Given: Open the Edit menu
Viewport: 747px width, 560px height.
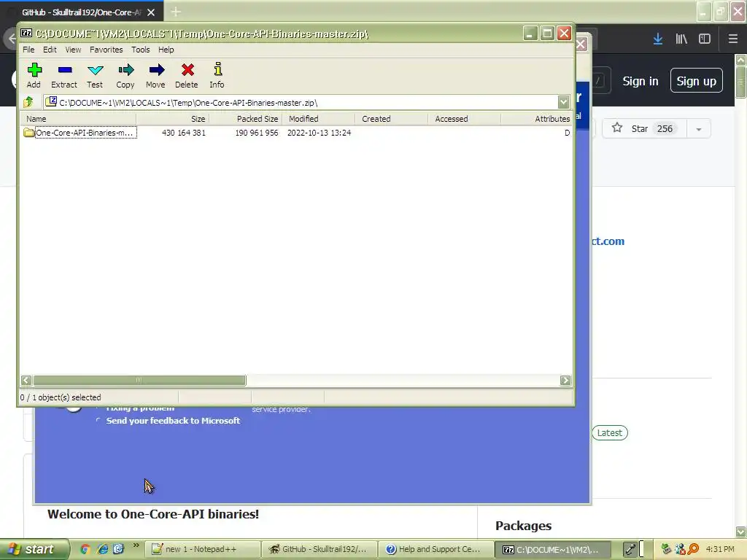Looking at the screenshot, I should point(50,50).
